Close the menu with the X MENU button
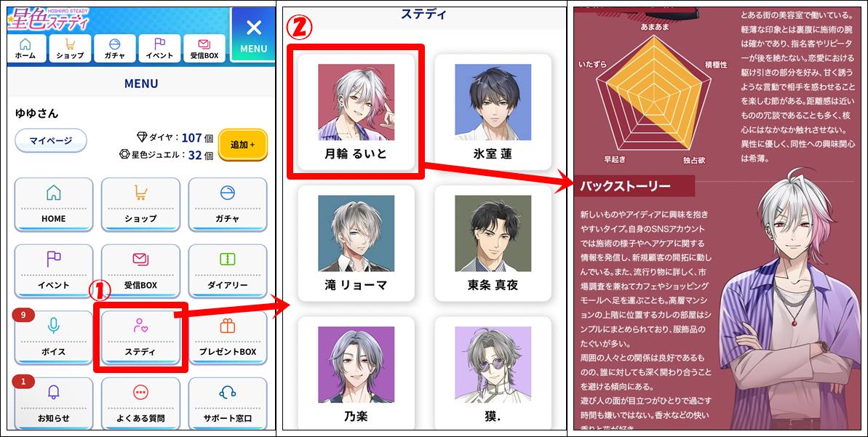 [253, 36]
